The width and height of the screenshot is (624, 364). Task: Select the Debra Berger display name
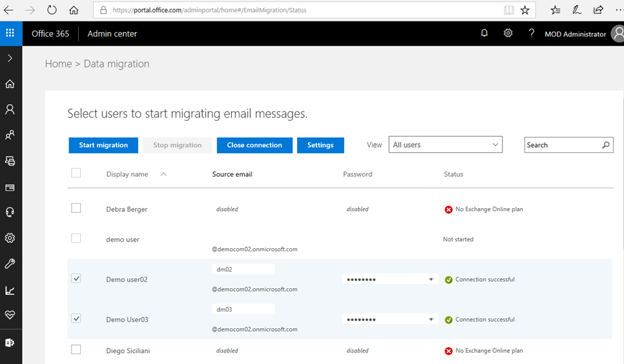coord(127,209)
